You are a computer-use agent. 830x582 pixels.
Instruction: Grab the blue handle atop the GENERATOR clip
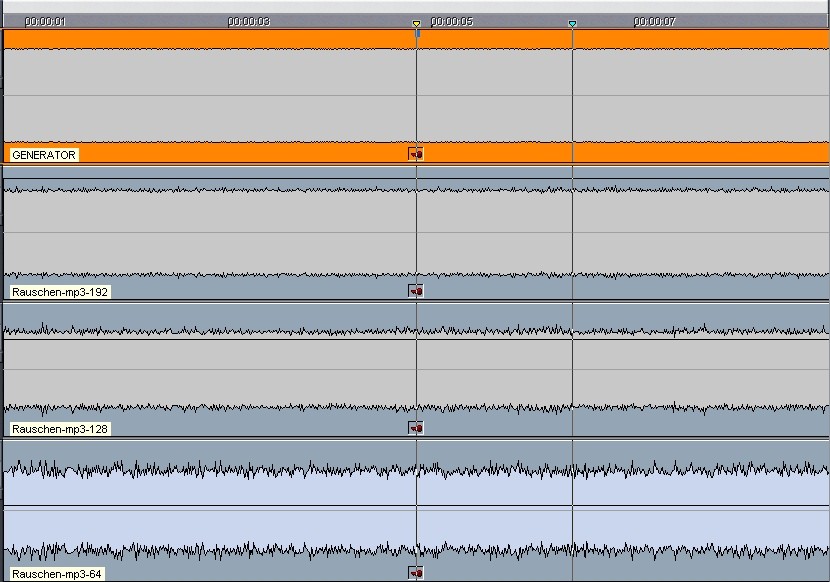click(x=418, y=34)
